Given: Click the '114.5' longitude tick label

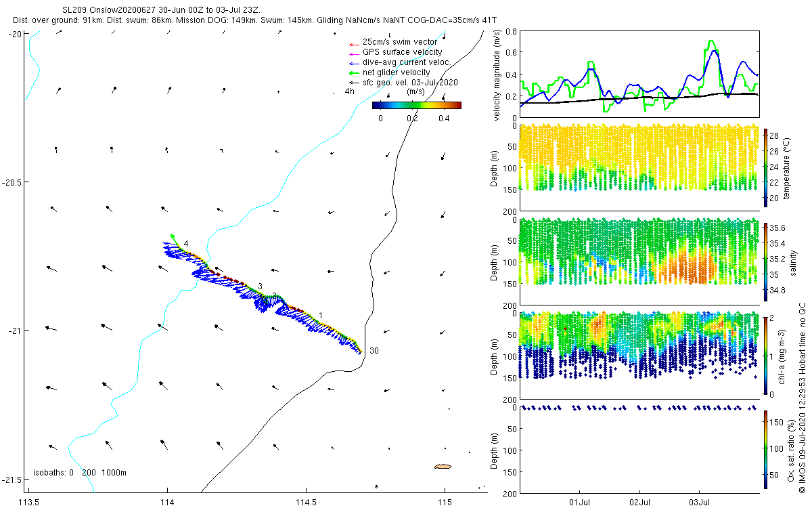Looking at the screenshot, I should point(306,503).
